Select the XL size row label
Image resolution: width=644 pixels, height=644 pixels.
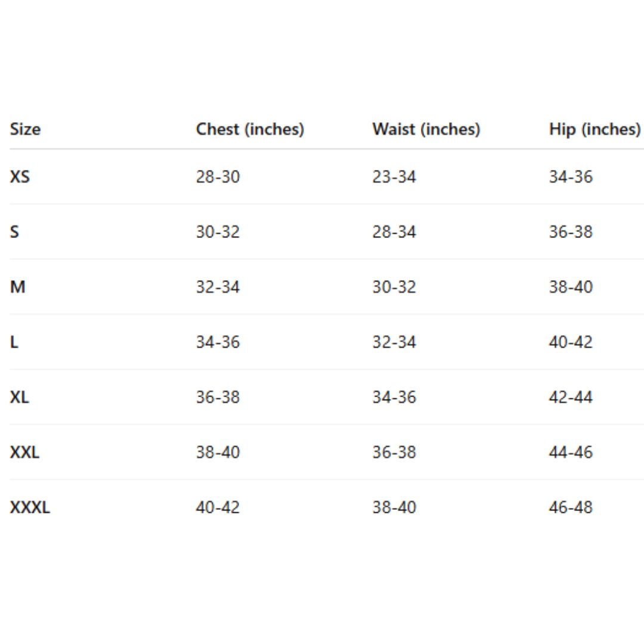click(20, 398)
